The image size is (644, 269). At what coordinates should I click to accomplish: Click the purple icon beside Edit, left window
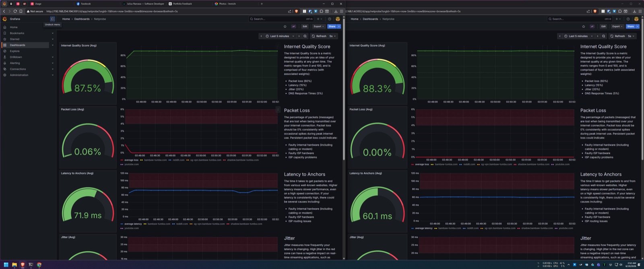click(294, 27)
